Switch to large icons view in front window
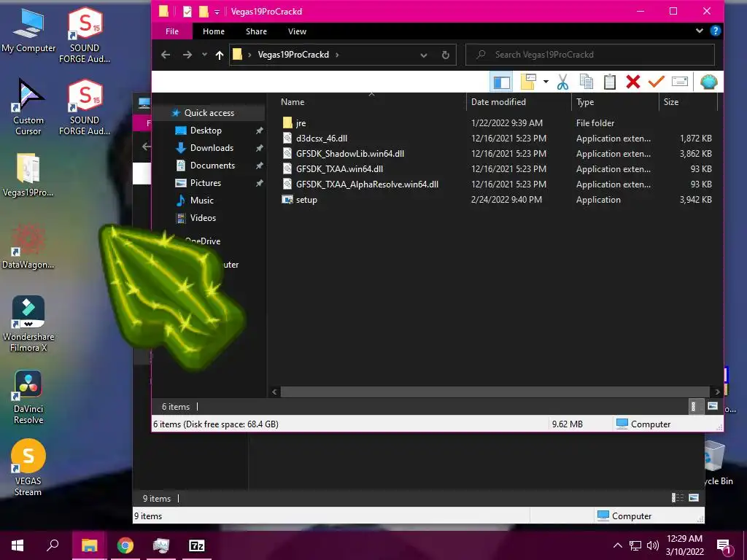Image resolution: width=747 pixels, height=560 pixels. point(713,406)
